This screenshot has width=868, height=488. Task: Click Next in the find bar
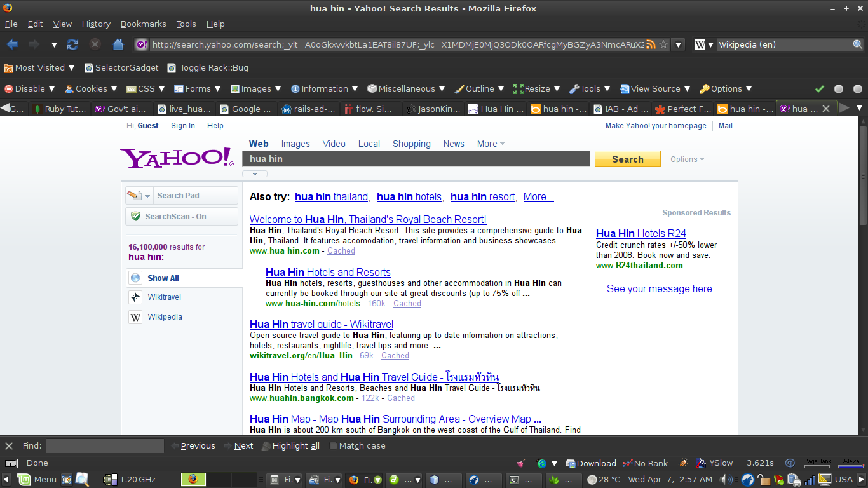tap(238, 446)
